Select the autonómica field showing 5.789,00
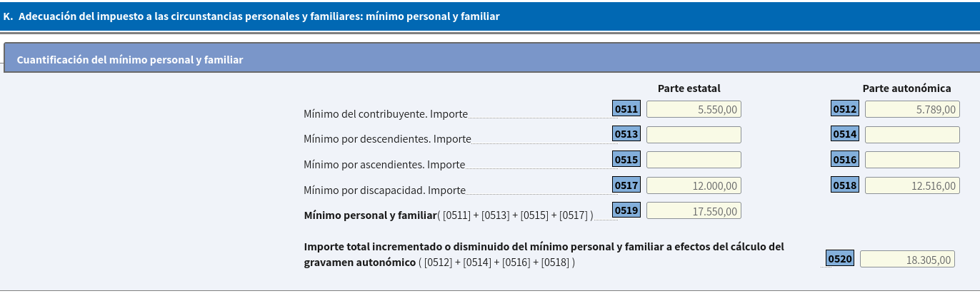 (x=912, y=109)
